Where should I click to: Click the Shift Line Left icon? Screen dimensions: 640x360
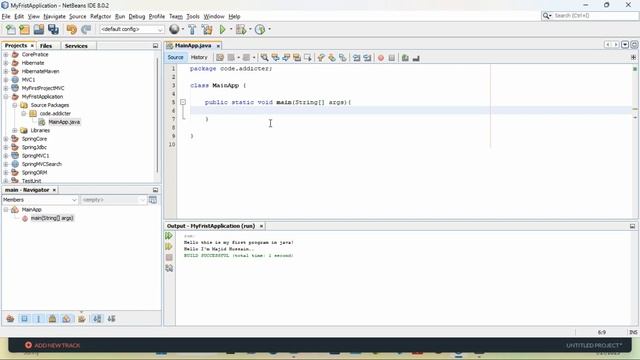(357, 58)
